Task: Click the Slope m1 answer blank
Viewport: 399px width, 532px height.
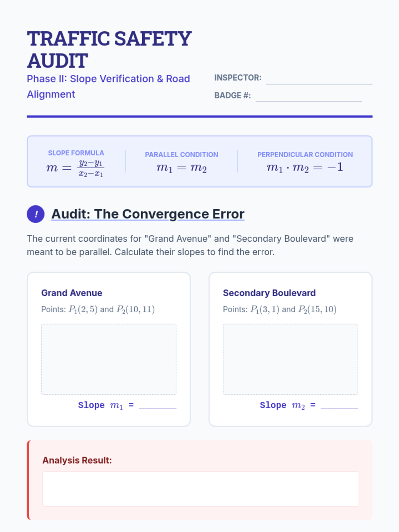Action: coord(158,406)
